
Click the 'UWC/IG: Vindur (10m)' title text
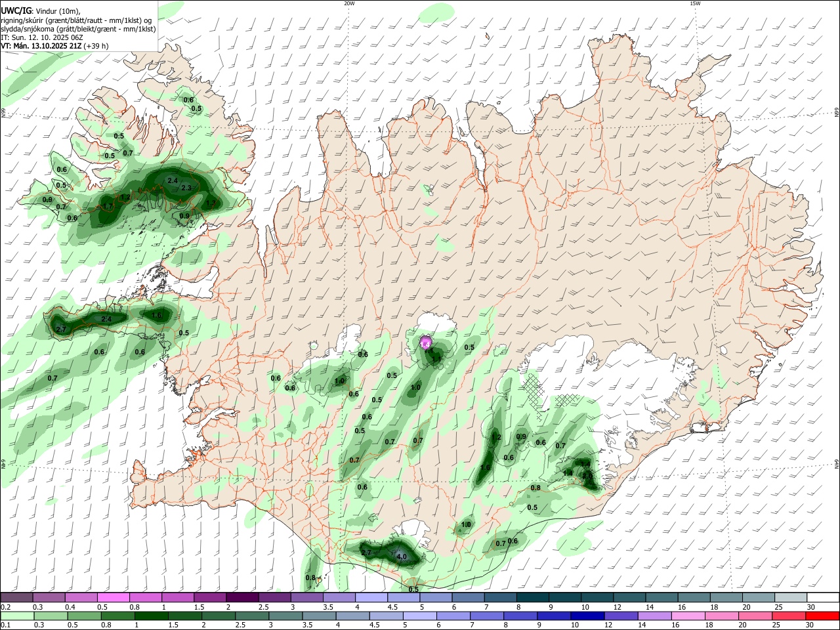click(41, 11)
